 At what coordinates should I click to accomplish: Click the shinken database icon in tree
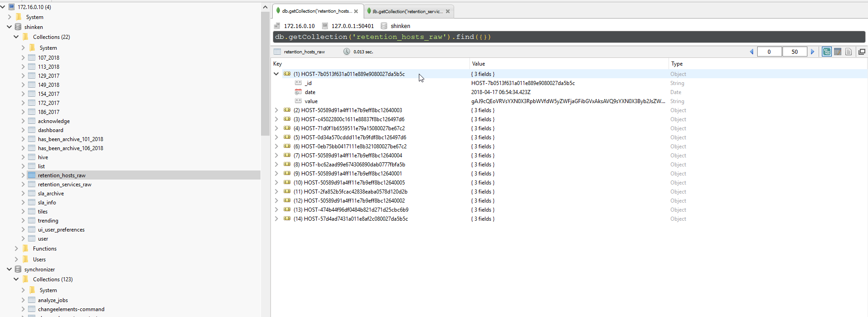coord(18,27)
